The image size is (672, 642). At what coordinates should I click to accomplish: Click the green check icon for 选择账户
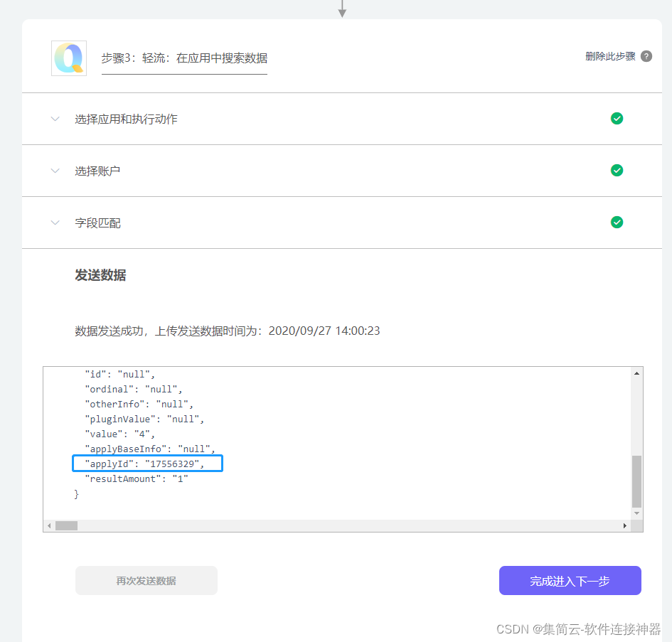coord(617,170)
